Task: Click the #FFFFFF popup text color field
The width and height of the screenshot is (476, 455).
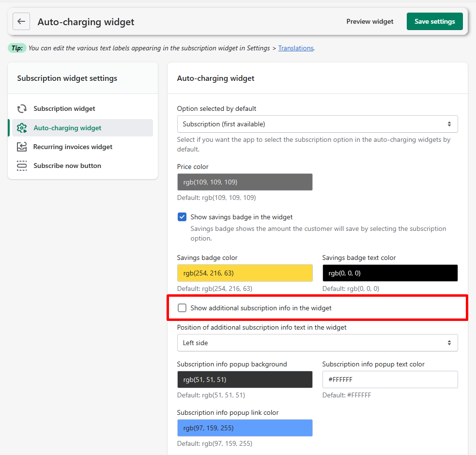Action: point(390,379)
